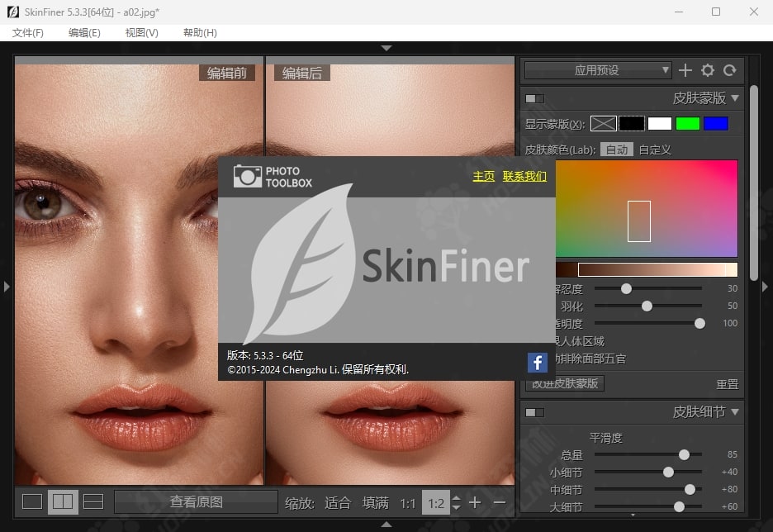
Task: Expand the left side panel arrow
Action: (7, 287)
